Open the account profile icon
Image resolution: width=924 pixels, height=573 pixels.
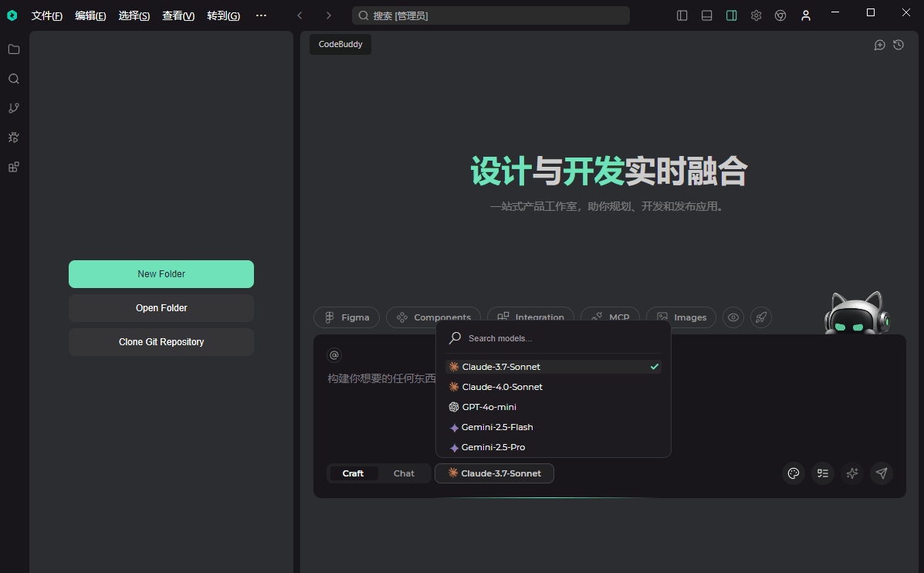tap(806, 15)
